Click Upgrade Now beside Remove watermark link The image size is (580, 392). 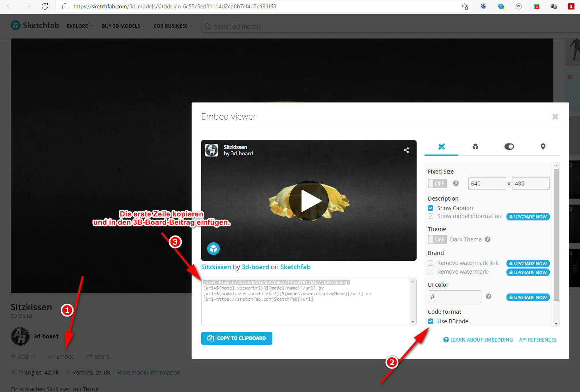528,264
